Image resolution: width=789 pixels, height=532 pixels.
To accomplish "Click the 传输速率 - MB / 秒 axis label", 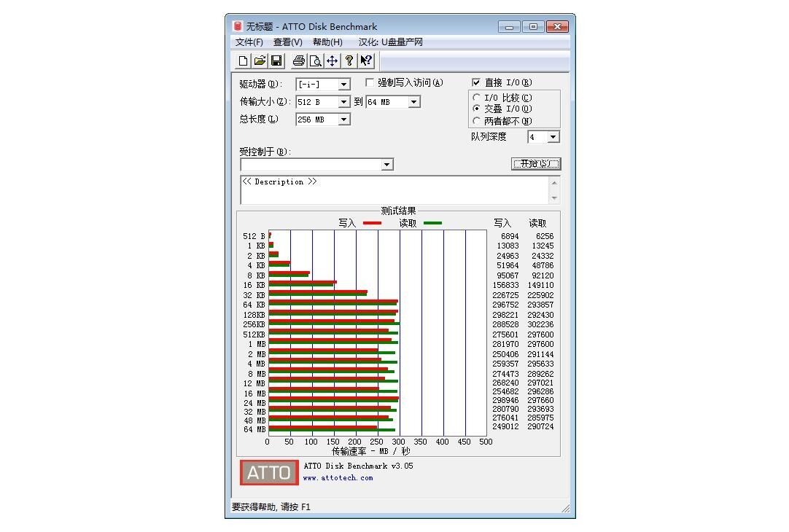I will [x=371, y=452].
